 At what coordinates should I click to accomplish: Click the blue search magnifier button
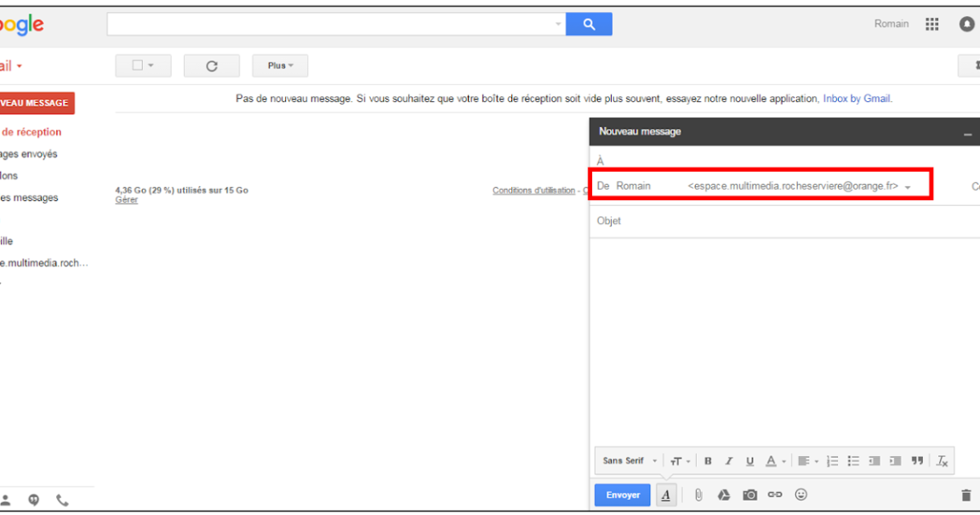[x=589, y=25]
